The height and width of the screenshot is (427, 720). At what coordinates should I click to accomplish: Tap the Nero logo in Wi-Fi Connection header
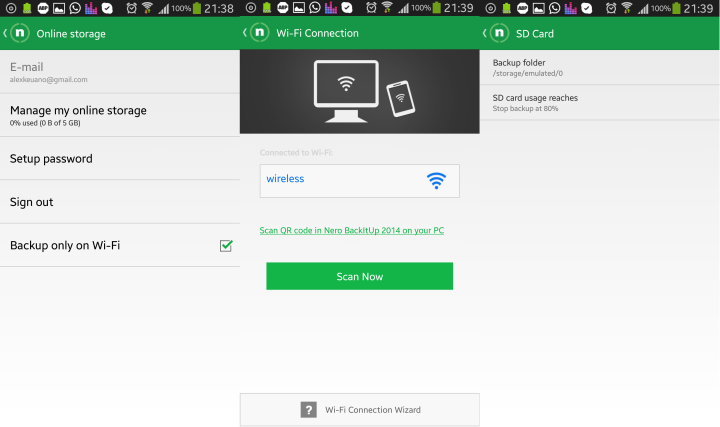click(259, 33)
